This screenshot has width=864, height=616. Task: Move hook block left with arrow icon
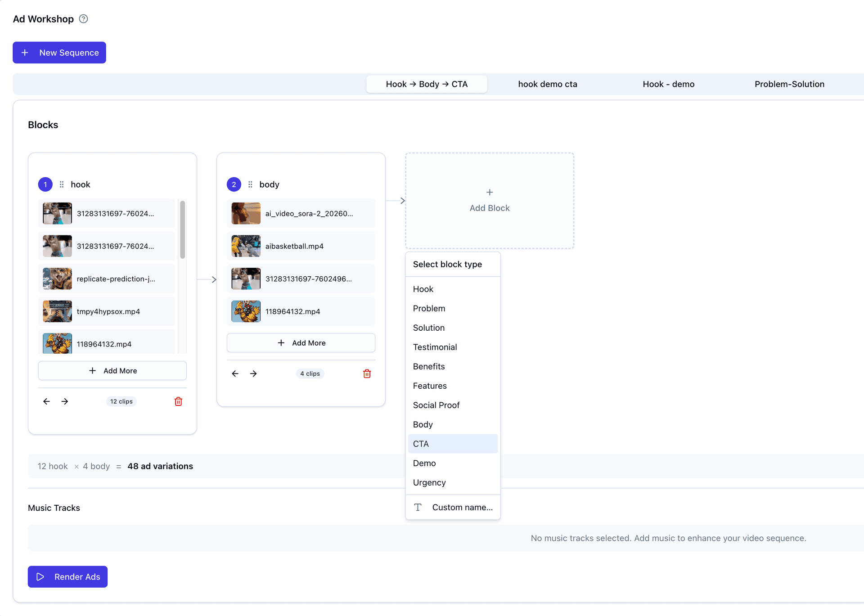[46, 401]
